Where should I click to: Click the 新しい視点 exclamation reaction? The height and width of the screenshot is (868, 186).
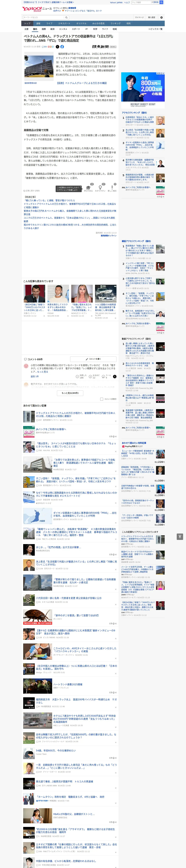[112, 188]
